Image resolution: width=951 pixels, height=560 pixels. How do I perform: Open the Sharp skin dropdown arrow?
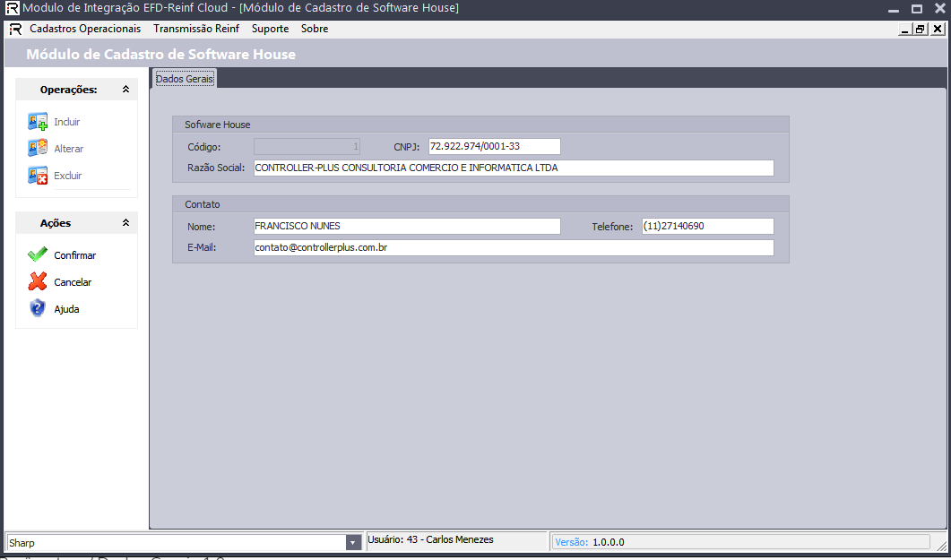point(353,542)
